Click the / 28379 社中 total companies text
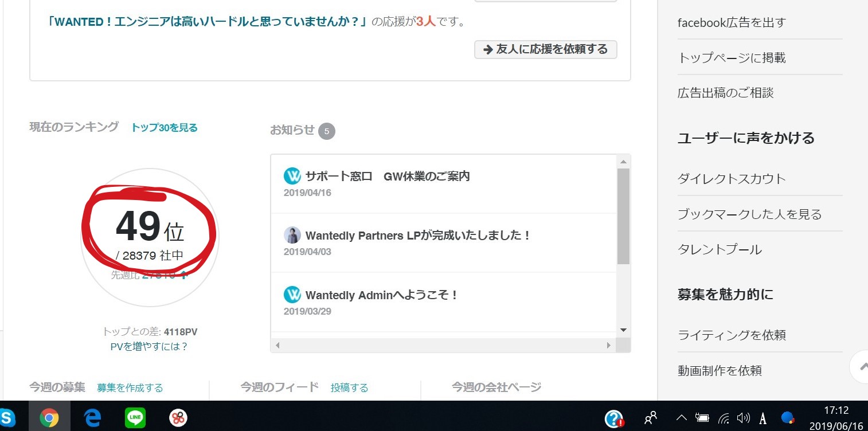The height and width of the screenshot is (431, 868). 150,256
